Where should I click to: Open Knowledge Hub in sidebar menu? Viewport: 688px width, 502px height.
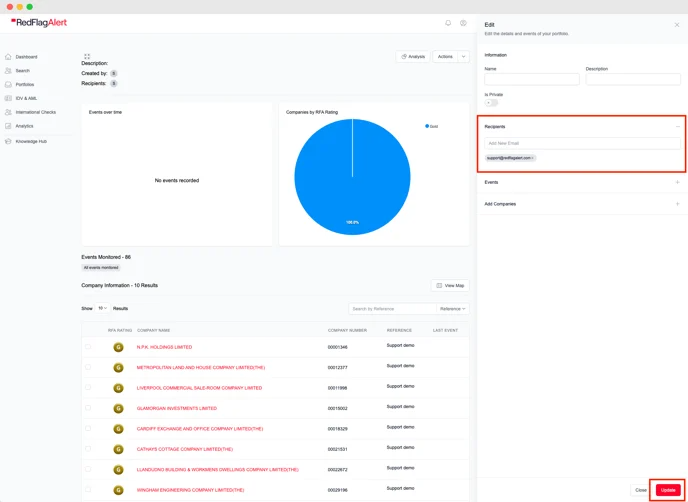[31, 141]
